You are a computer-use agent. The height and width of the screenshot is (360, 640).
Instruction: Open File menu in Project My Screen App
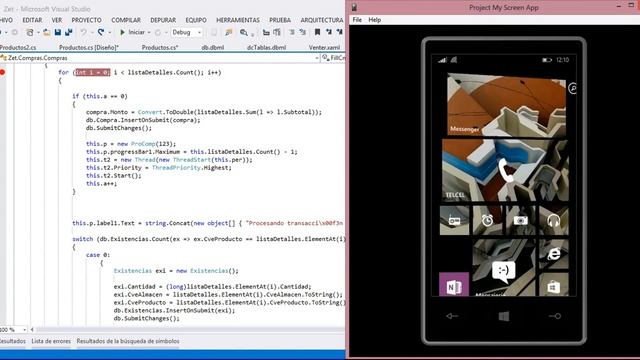357,20
